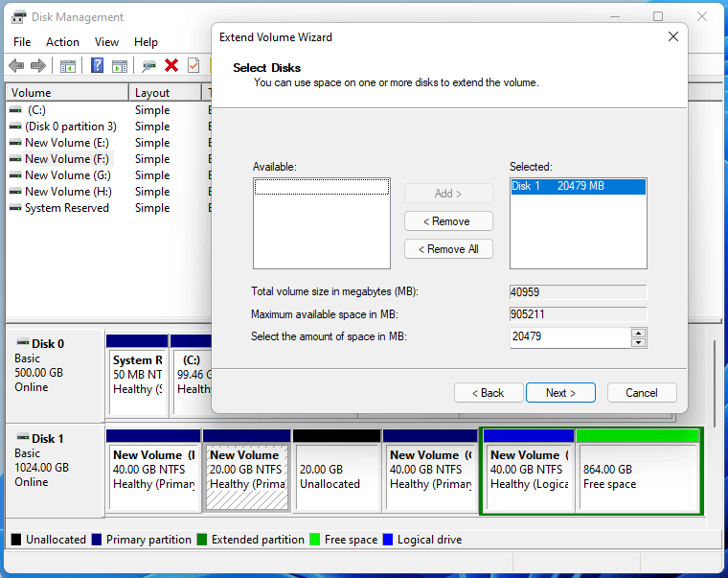Increase space amount with up spinner arrow
728x578 pixels.
pyautogui.click(x=639, y=333)
